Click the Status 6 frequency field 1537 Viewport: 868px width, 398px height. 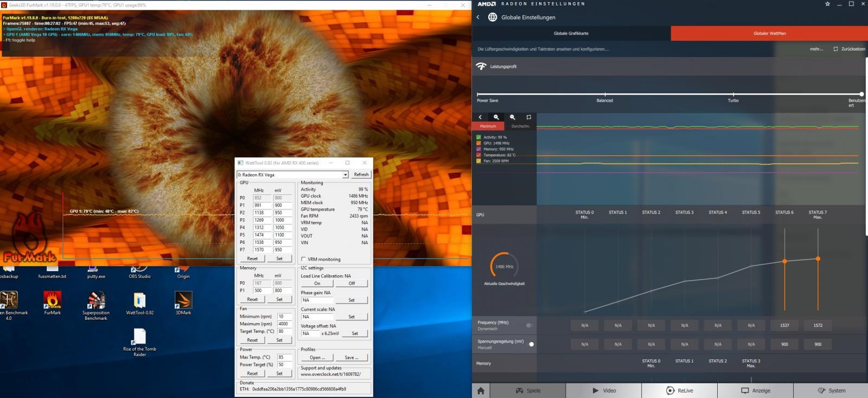click(x=784, y=325)
